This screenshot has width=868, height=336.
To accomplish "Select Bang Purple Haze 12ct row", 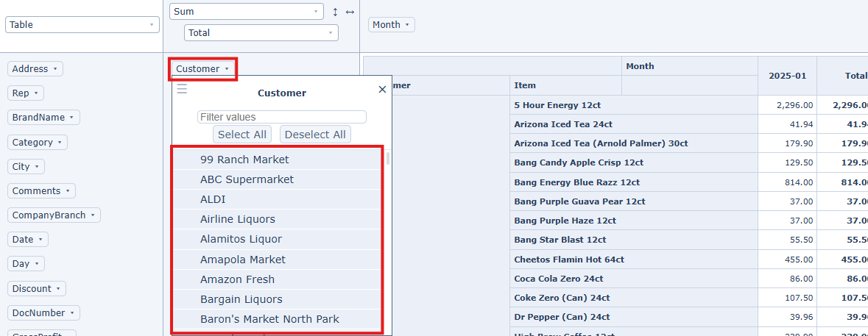I will [633, 221].
